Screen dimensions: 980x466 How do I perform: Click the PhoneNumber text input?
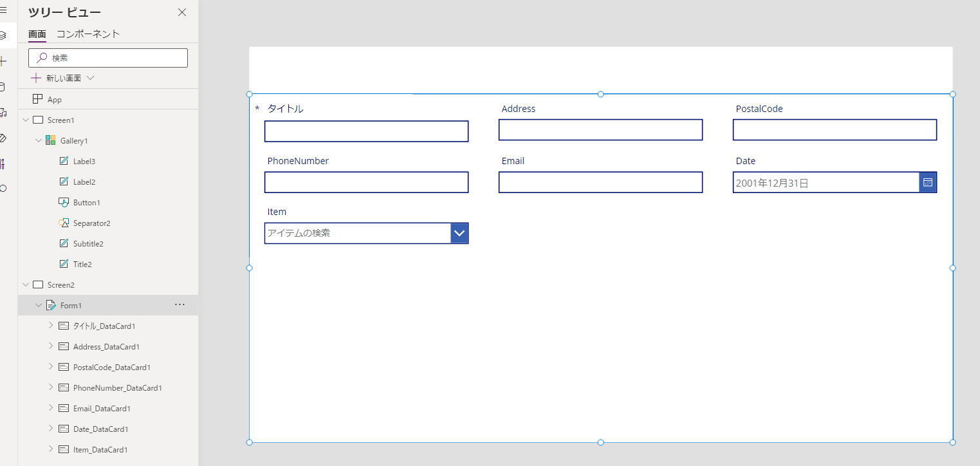(x=366, y=182)
